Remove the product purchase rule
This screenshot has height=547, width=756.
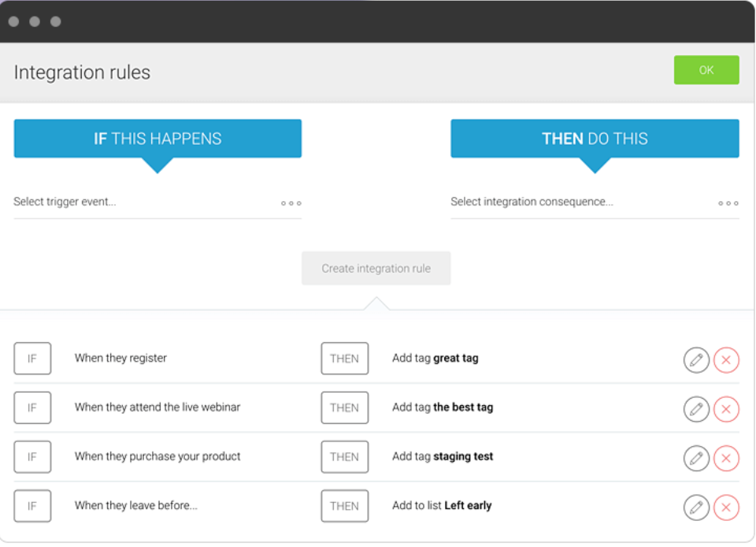(x=726, y=458)
